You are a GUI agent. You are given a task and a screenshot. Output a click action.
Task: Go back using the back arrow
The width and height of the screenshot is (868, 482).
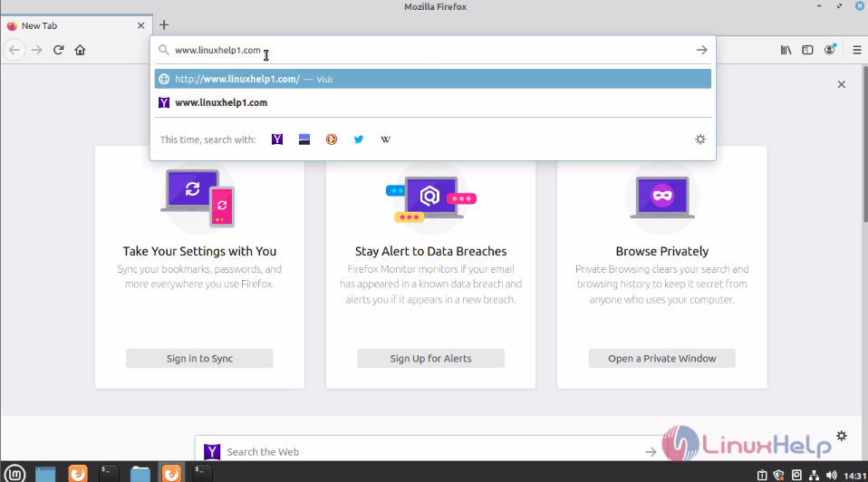[14, 50]
